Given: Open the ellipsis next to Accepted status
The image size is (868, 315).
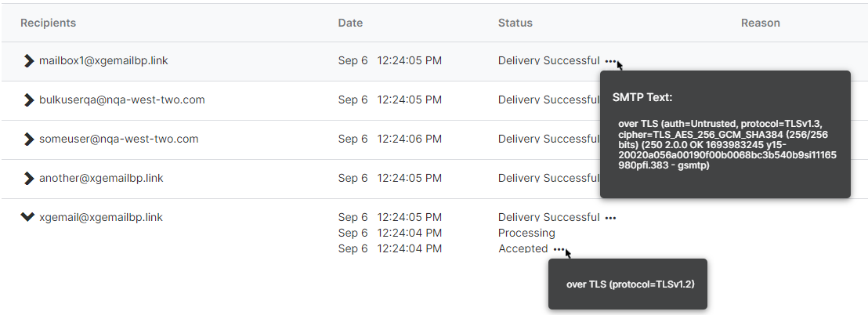Looking at the screenshot, I should pos(558,249).
